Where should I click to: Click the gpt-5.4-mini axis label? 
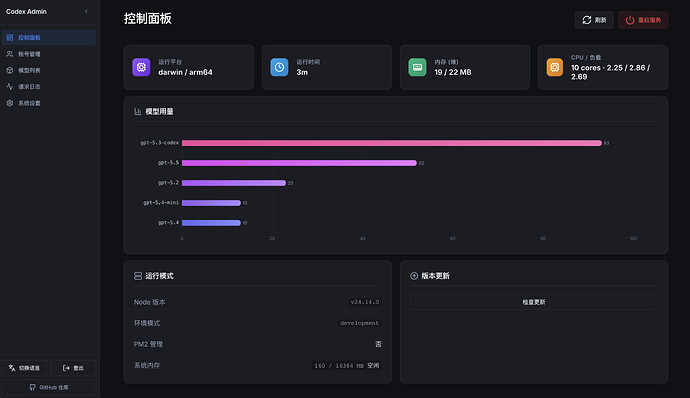pos(161,203)
